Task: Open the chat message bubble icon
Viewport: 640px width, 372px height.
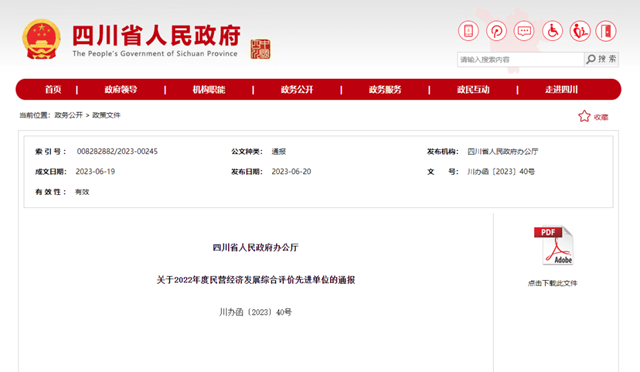Action: click(524, 31)
